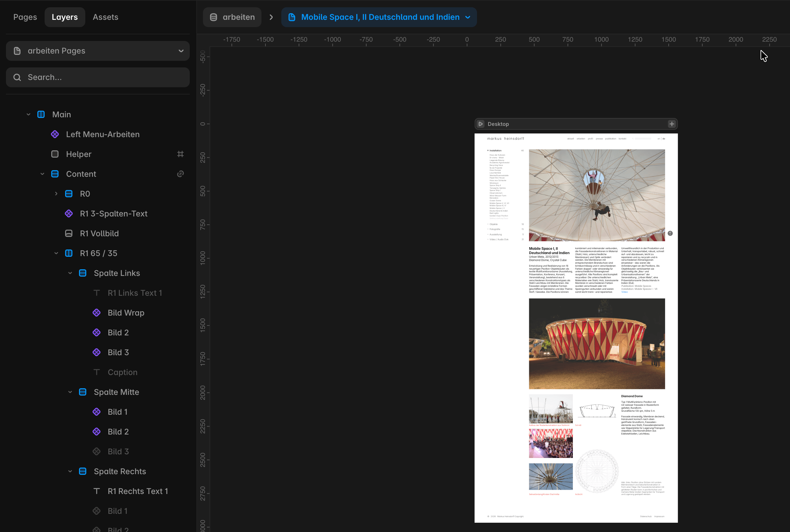
Task: Select the Content stack icon
Action: tap(55, 174)
